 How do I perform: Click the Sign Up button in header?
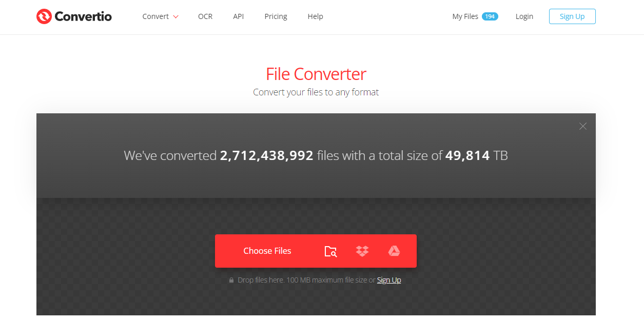(572, 16)
